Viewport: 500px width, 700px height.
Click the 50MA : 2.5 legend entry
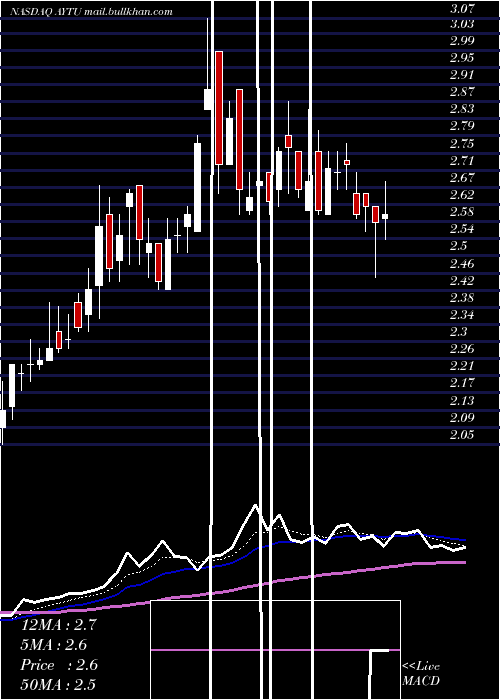(x=58, y=684)
